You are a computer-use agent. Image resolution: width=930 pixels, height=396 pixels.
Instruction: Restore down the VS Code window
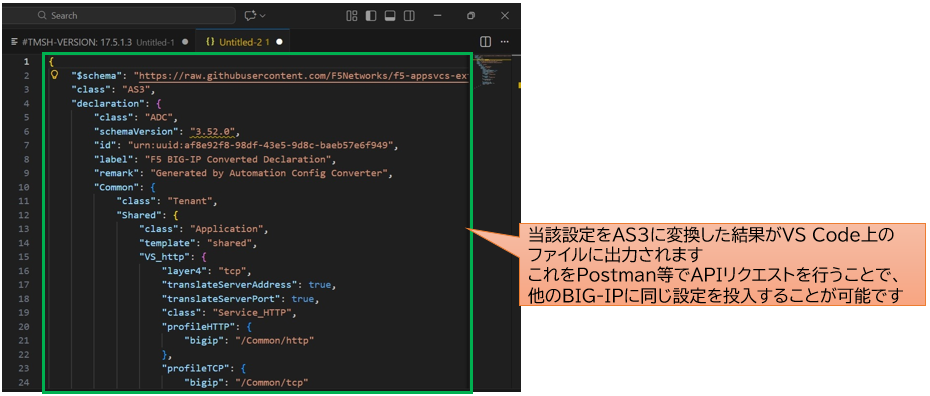tap(471, 15)
